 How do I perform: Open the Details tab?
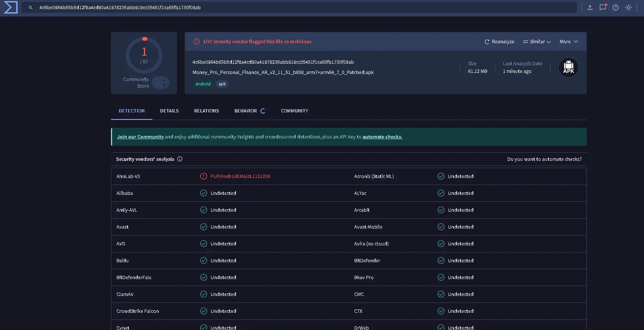pyautogui.click(x=169, y=111)
